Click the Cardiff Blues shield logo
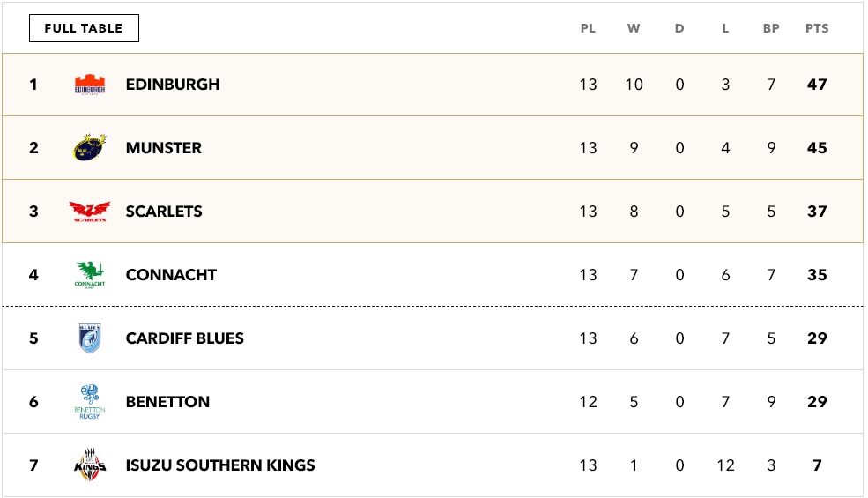Image resolution: width=868 pixels, height=498 pixels. click(x=90, y=338)
